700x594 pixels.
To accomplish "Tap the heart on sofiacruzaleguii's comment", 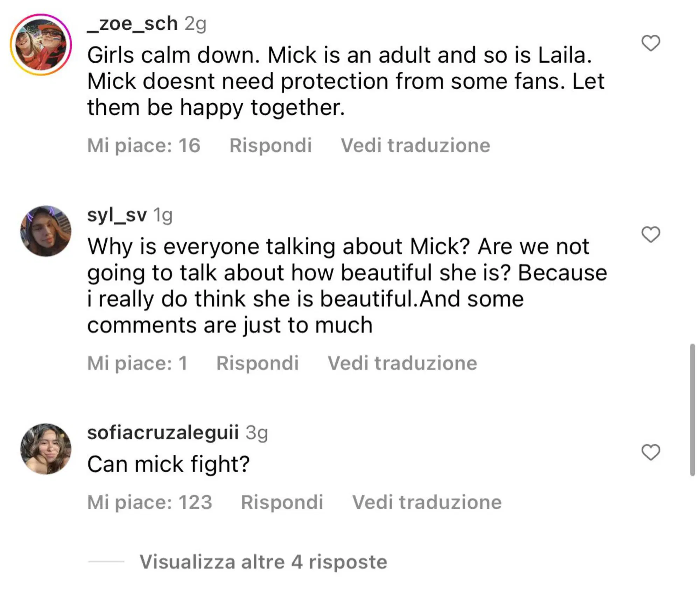I will coord(651,452).
